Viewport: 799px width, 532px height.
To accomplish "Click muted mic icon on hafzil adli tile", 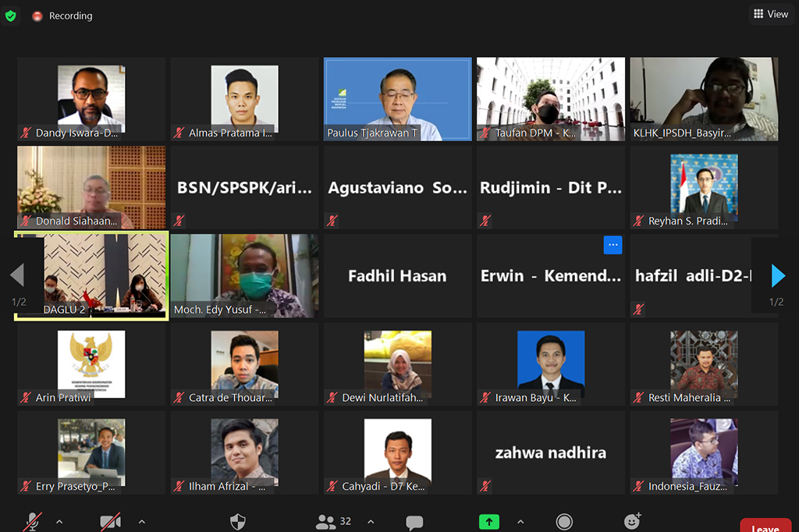I will pos(638,309).
